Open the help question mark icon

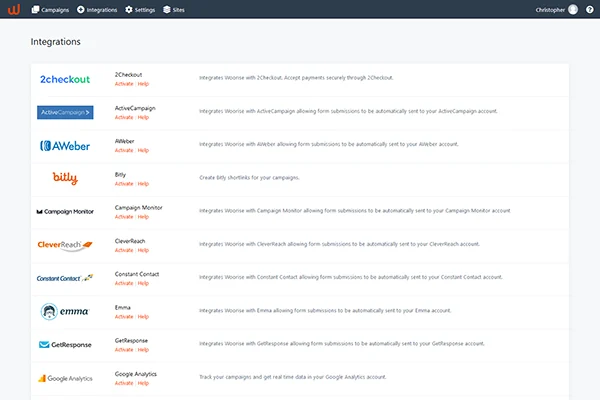point(589,9)
